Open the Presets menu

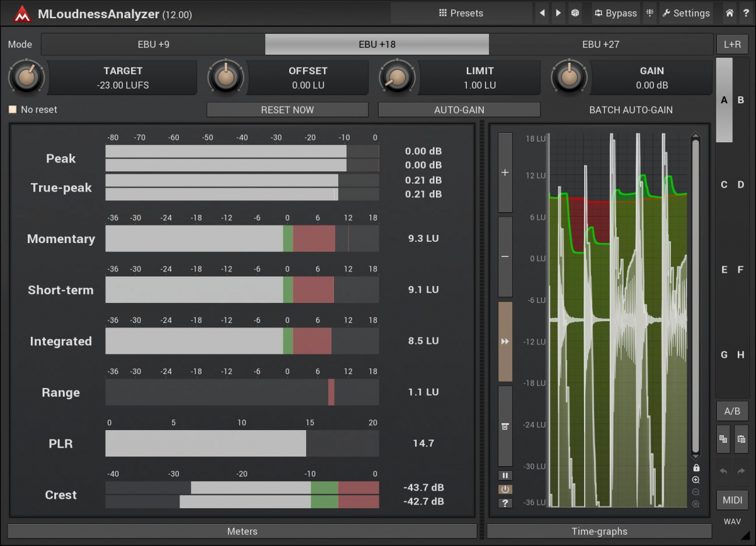coord(461,13)
